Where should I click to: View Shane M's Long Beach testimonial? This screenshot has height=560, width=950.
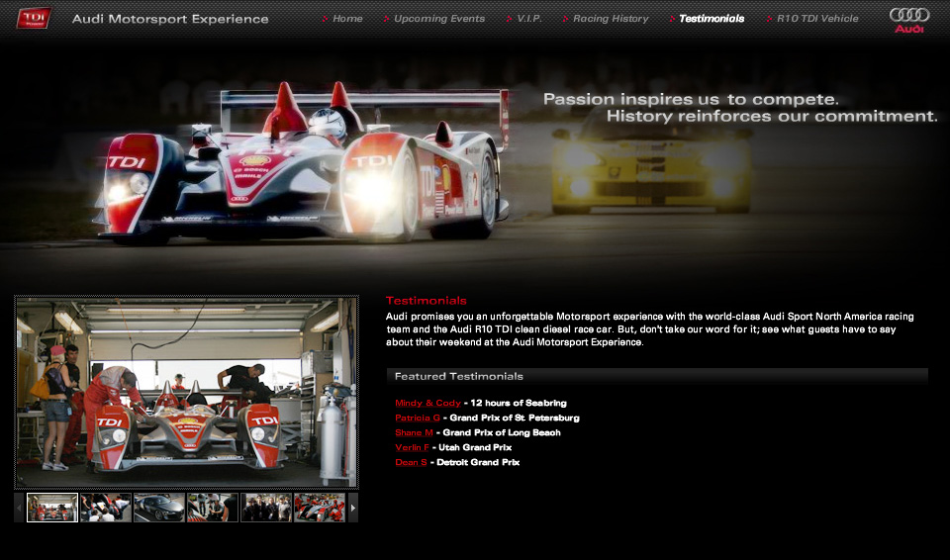[414, 432]
